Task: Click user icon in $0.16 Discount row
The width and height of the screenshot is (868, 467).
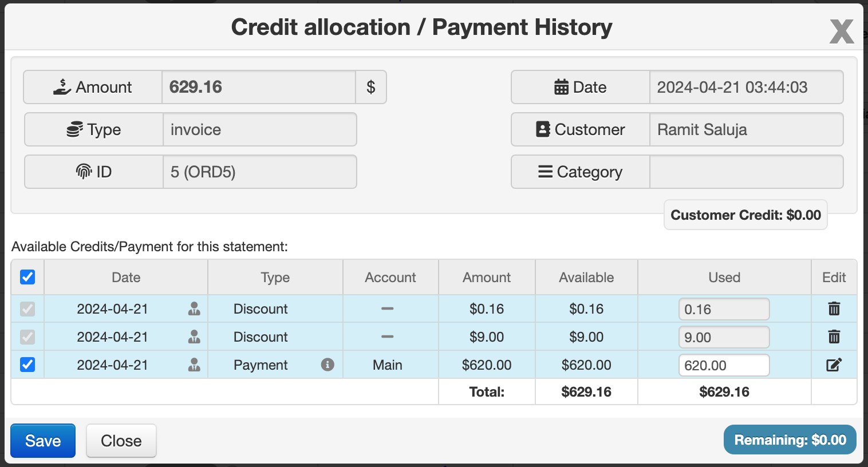Action: (x=194, y=309)
